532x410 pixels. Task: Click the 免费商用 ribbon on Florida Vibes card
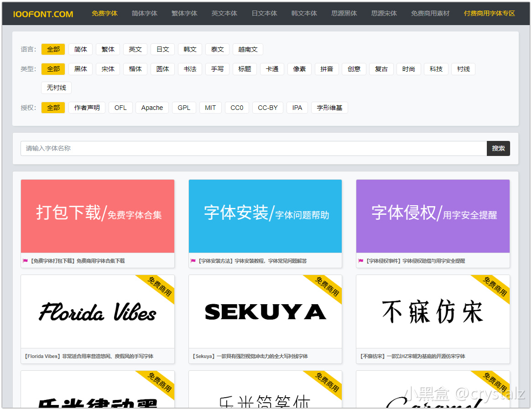pos(158,287)
